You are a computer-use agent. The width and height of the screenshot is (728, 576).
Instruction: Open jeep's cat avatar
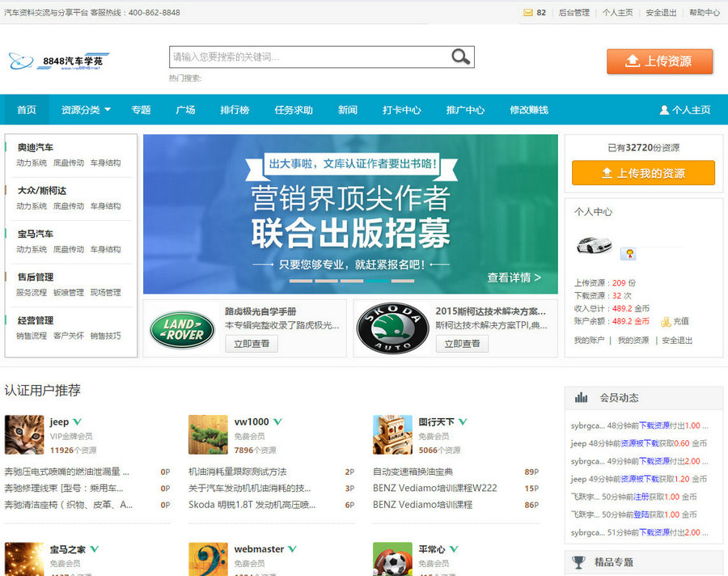pyautogui.click(x=24, y=434)
